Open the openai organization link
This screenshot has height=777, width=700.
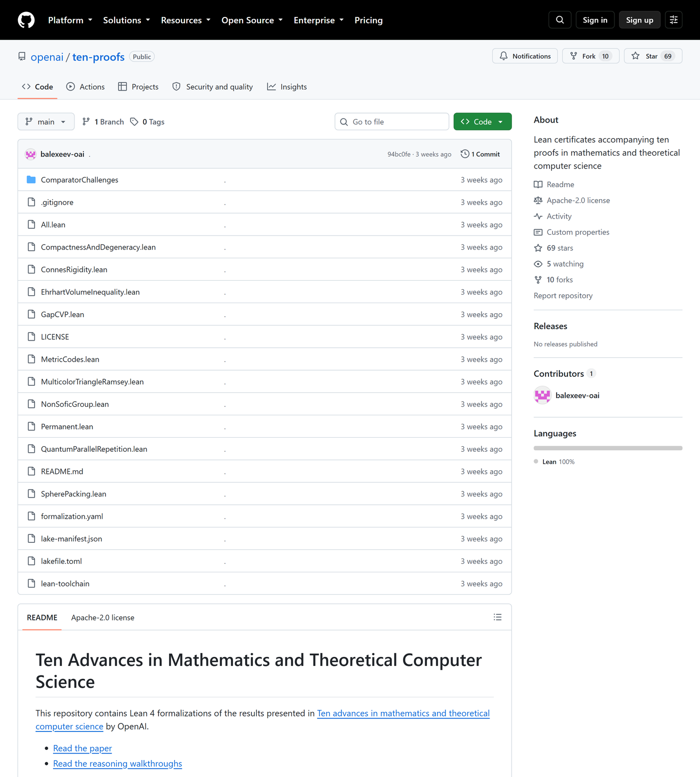[47, 57]
